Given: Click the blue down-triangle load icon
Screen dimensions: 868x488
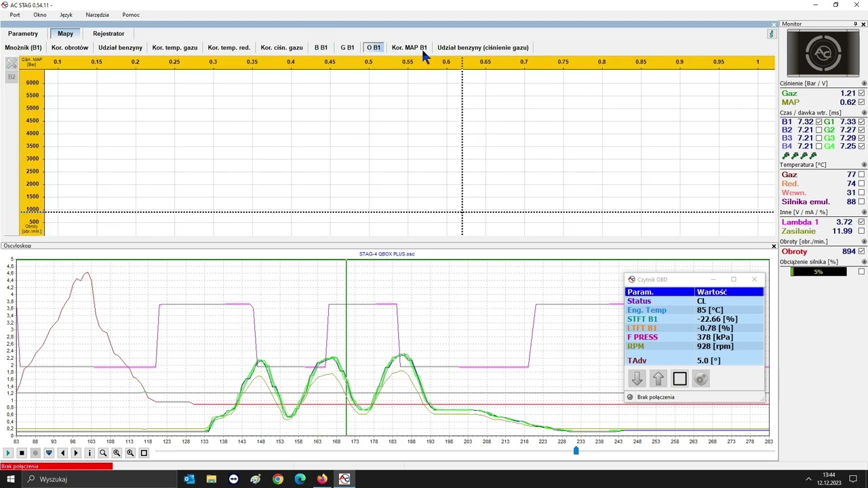Looking at the screenshot, I should [49, 453].
